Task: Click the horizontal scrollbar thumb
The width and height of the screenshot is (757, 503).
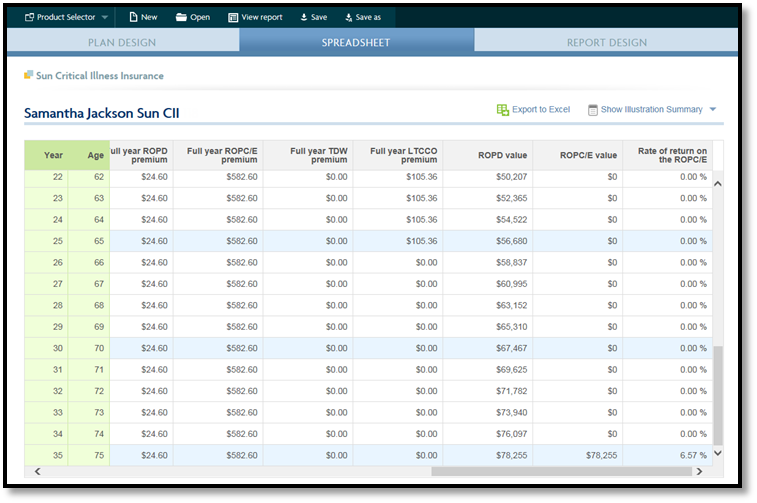Action: tap(562, 471)
